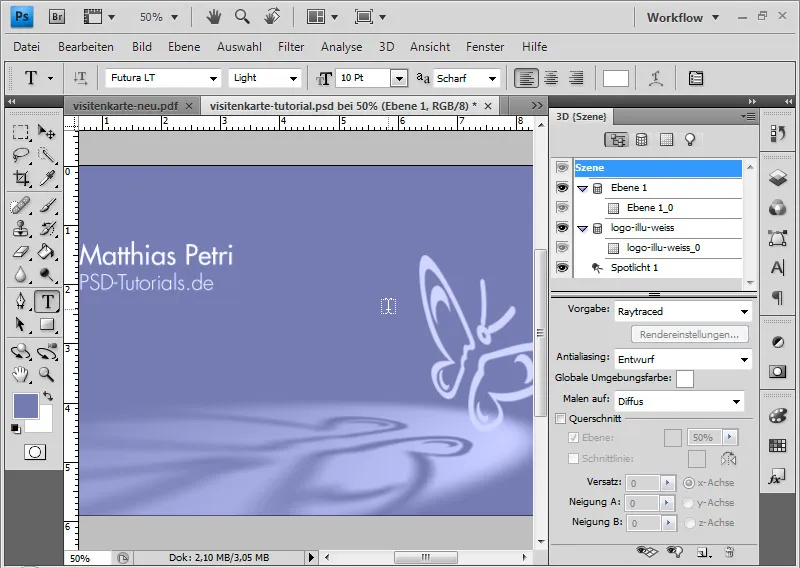Select the Clone Stamp tool
The image size is (800, 568).
click(x=20, y=229)
